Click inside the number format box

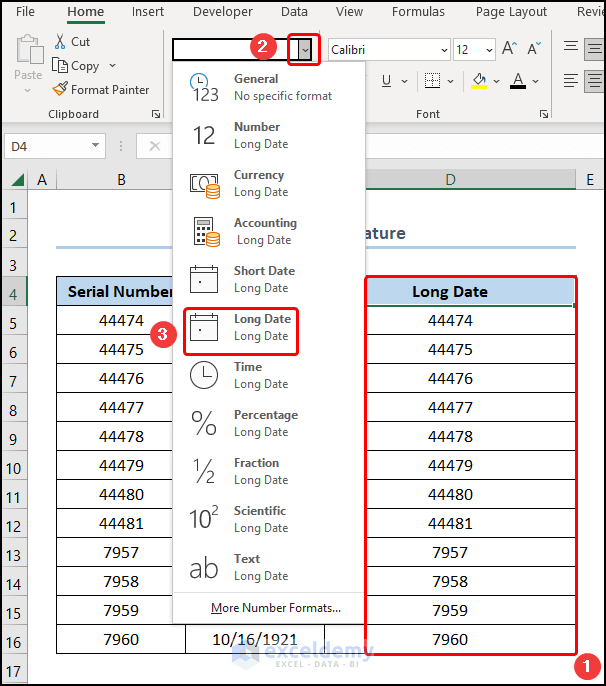point(235,49)
